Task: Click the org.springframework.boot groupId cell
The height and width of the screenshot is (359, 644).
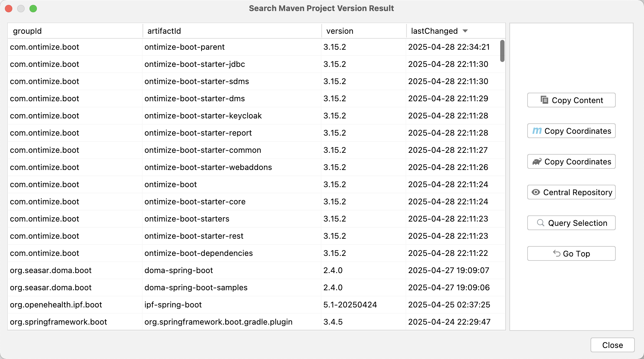Action: [75, 322]
